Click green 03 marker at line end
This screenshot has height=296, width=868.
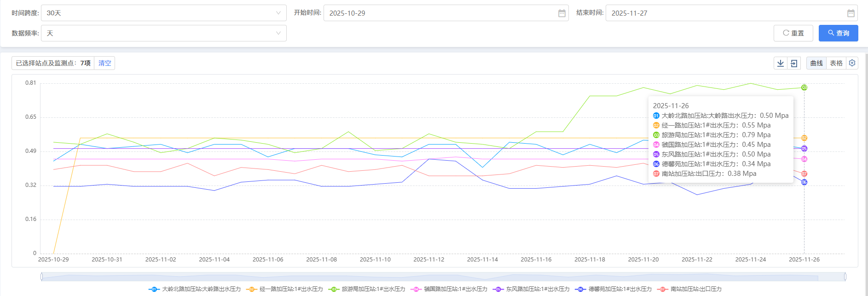(804, 87)
